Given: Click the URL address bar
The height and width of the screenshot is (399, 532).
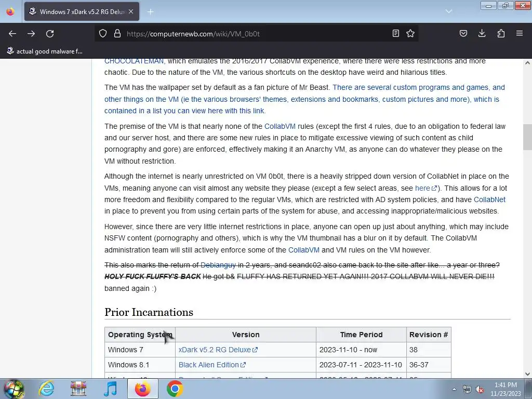Looking at the screenshot, I should 258,34.
